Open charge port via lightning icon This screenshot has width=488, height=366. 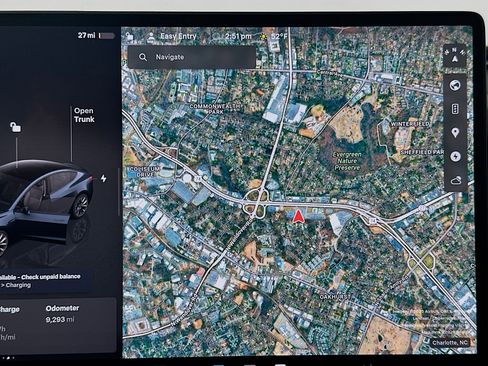tap(104, 178)
